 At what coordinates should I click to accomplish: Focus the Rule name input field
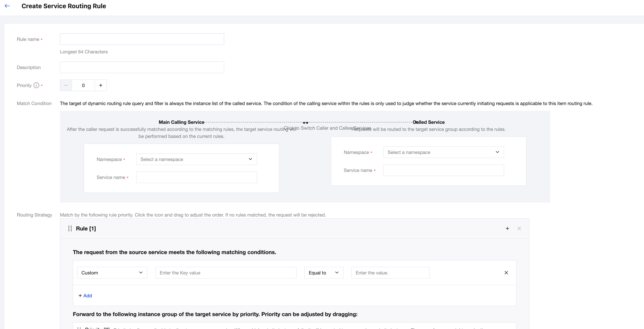(x=142, y=39)
